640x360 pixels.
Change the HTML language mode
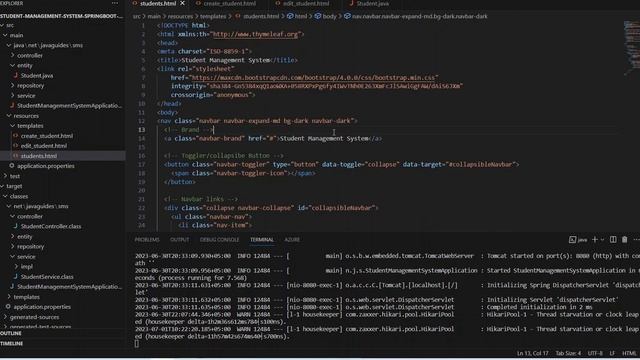(x=629, y=353)
